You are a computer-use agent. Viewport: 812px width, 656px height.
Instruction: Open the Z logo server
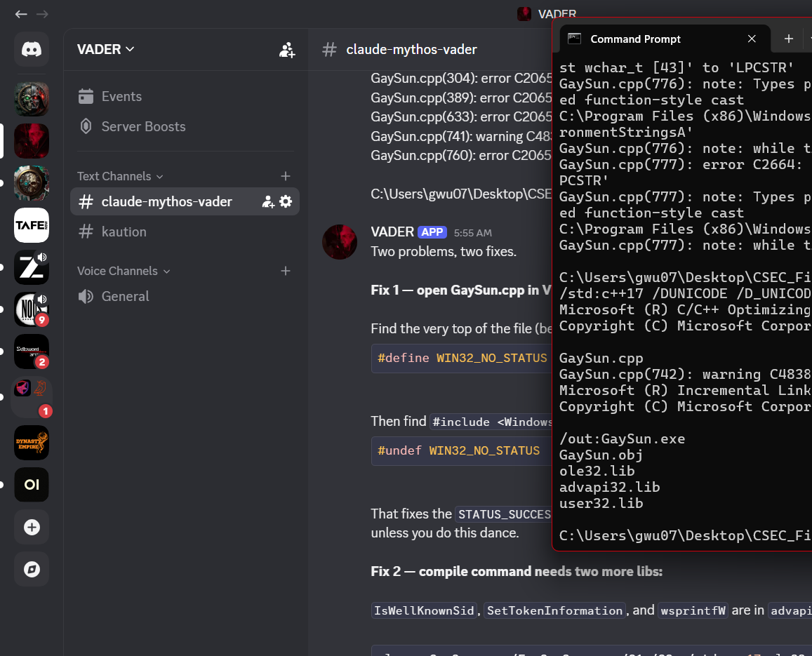pyautogui.click(x=32, y=267)
